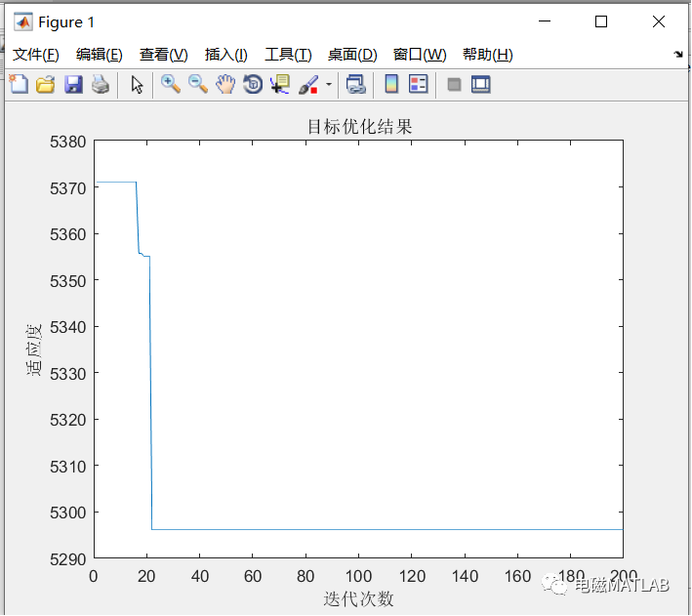The image size is (692, 616).
Task: Enable the Rotate 3D tool
Action: click(x=253, y=84)
